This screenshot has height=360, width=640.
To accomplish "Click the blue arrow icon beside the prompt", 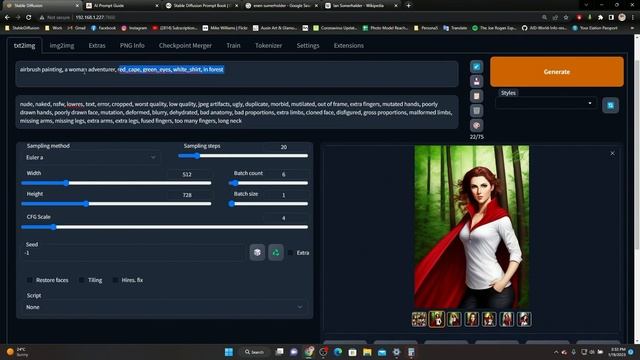I will click(476, 67).
